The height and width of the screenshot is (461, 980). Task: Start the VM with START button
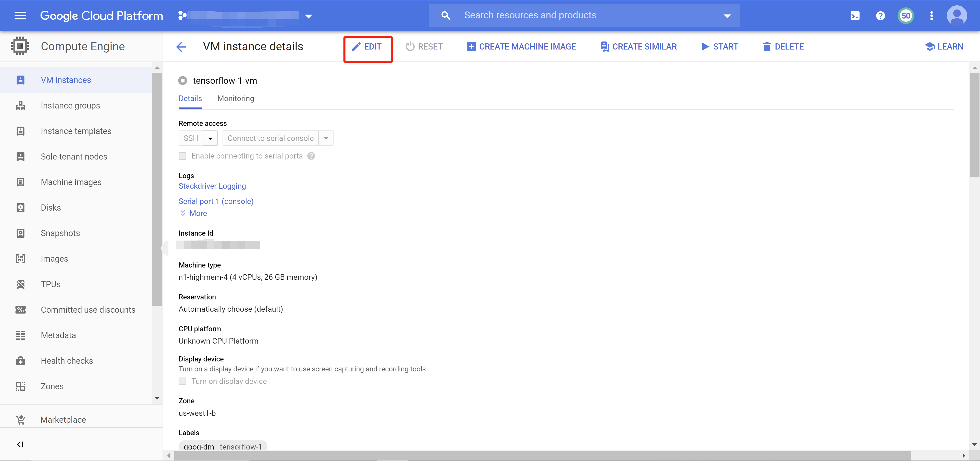pyautogui.click(x=720, y=47)
